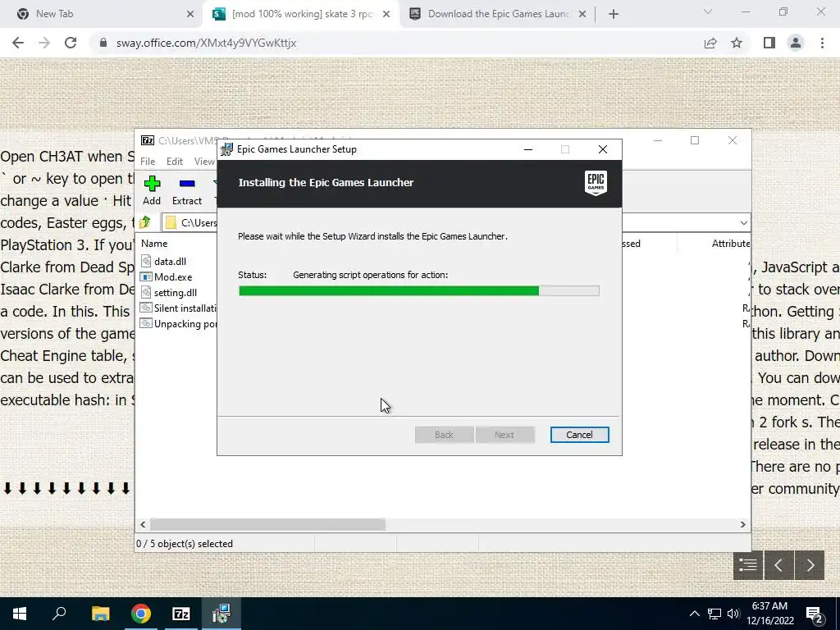The width and height of the screenshot is (840, 630).
Task: Click installer icon in the taskbar
Action: pos(221,614)
